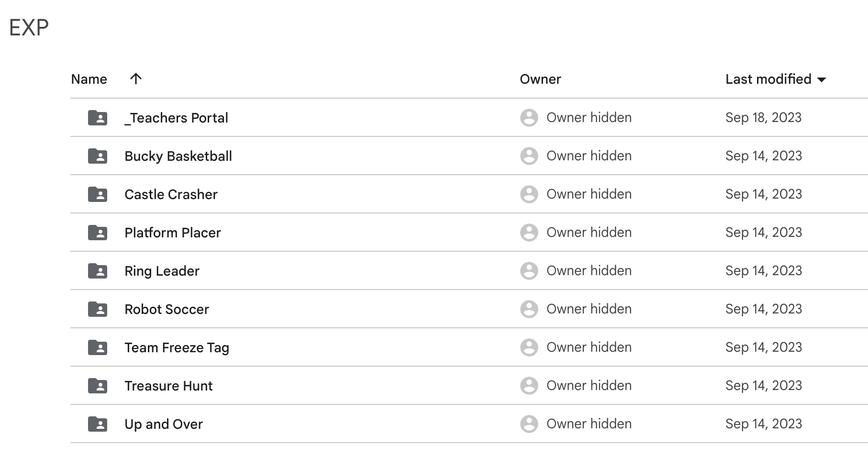Click the Up and Over folder icon
The height and width of the screenshot is (469, 868).
(97, 424)
